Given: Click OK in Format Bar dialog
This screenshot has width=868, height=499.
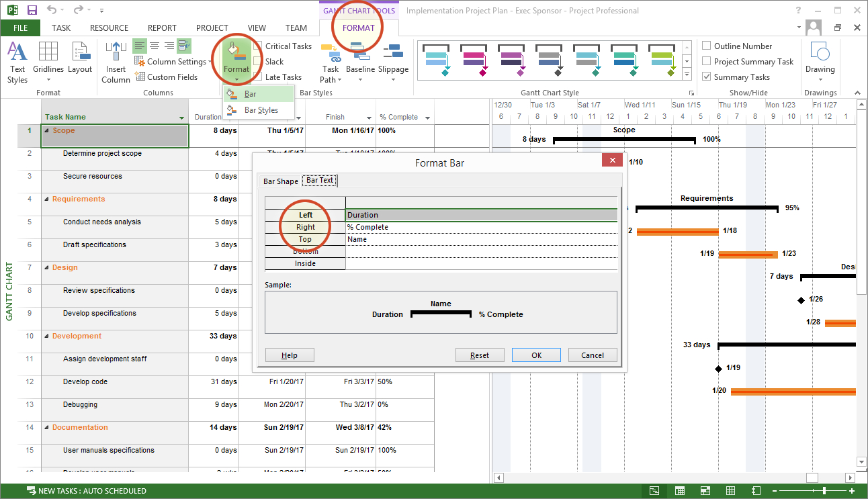Looking at the screenshot, I should pyautogui.click(x=536, y=355).
